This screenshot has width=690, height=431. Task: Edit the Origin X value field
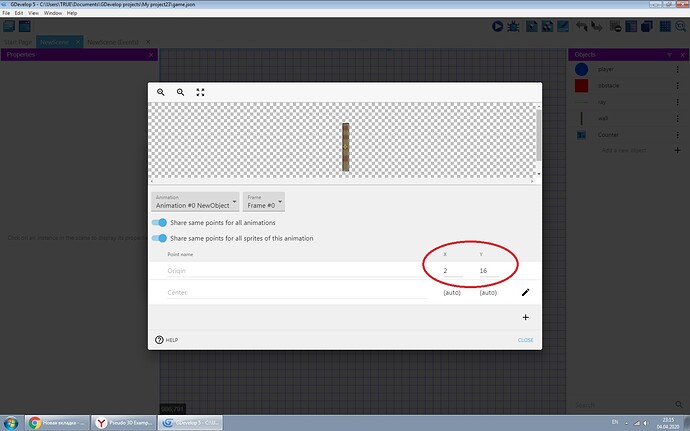pyautogui.click(x=452, y=271)
